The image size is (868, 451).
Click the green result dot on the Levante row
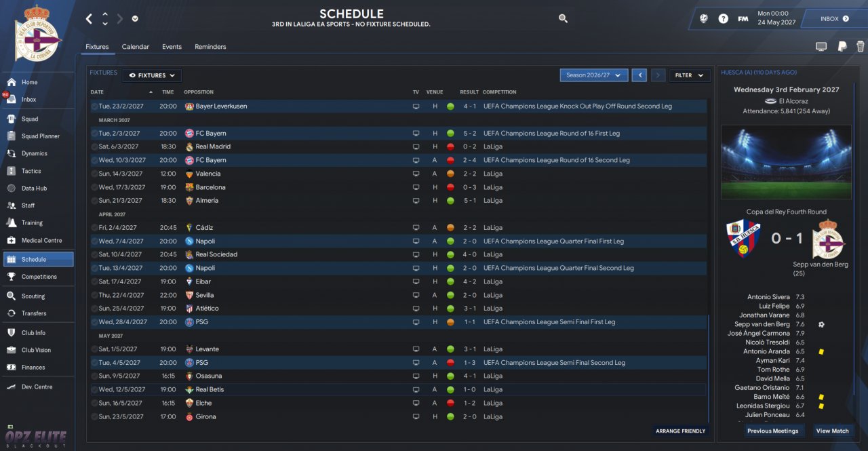(x=450, y=349)
